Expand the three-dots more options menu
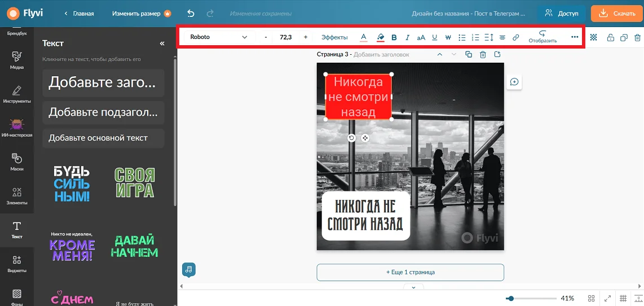Screen dimensions: 644x306 tap(575, 37)
